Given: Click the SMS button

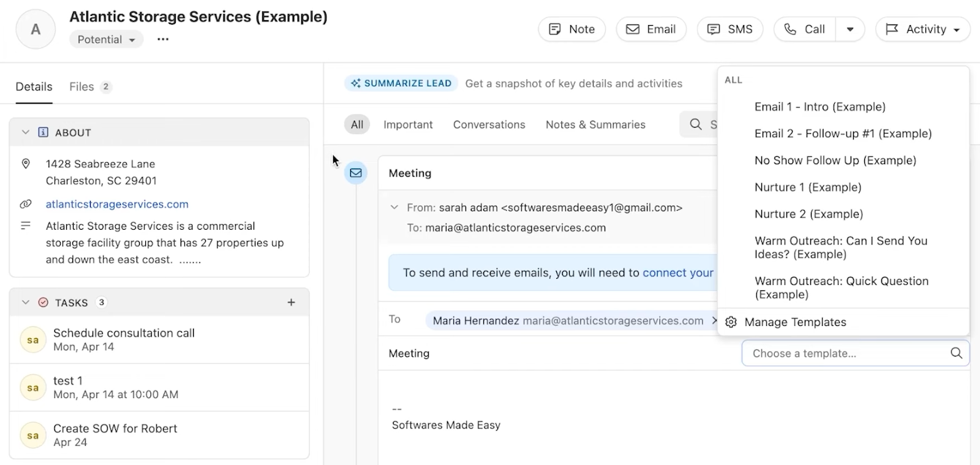Looking at the screenshot, I should [729, 29].
